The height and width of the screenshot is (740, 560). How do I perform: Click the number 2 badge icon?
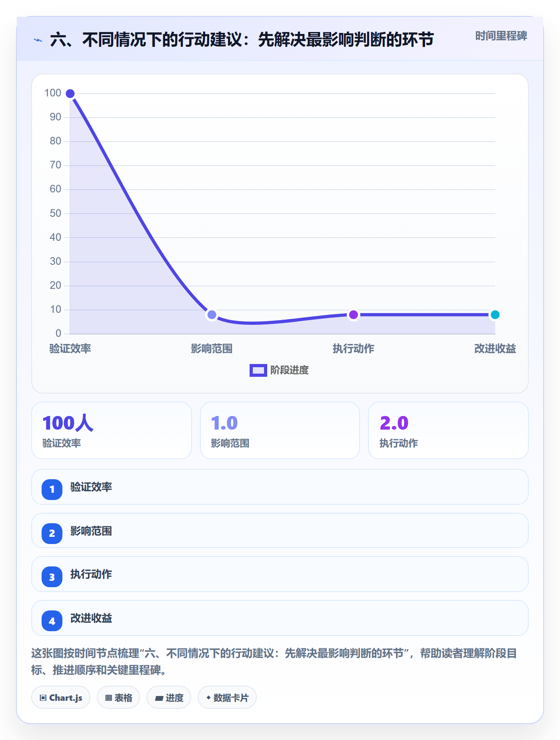tap(52, 533)
